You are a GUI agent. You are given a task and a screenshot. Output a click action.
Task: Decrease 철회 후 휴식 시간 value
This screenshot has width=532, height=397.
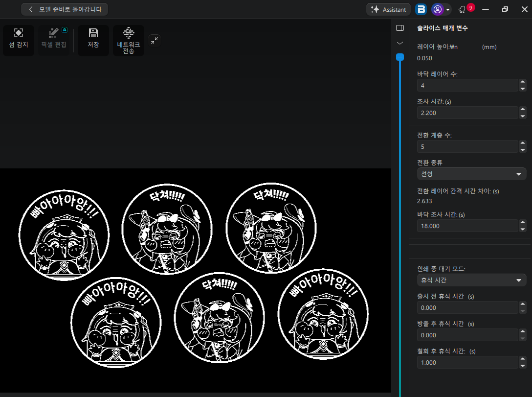(523, 366)
